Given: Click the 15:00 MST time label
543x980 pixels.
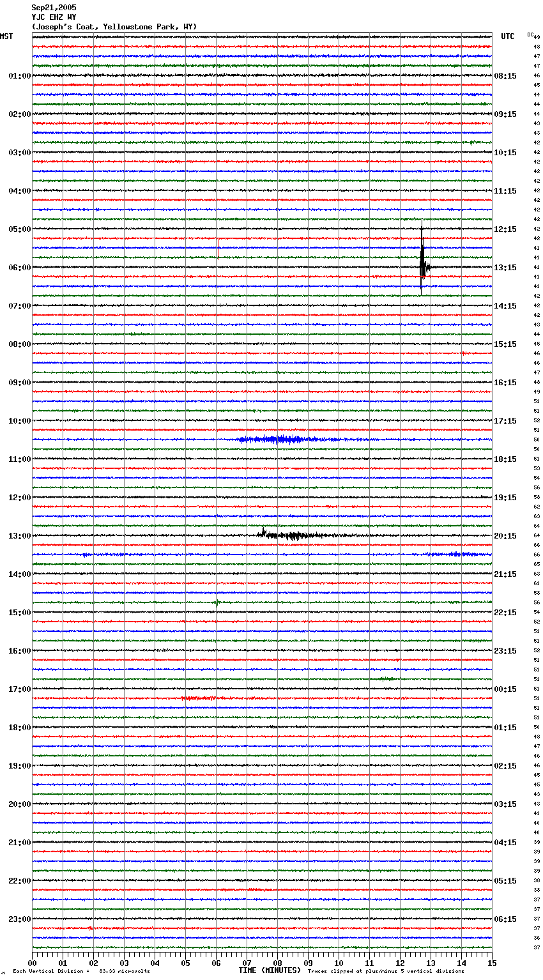Looking at the screenshot, I should click(20, 613).
